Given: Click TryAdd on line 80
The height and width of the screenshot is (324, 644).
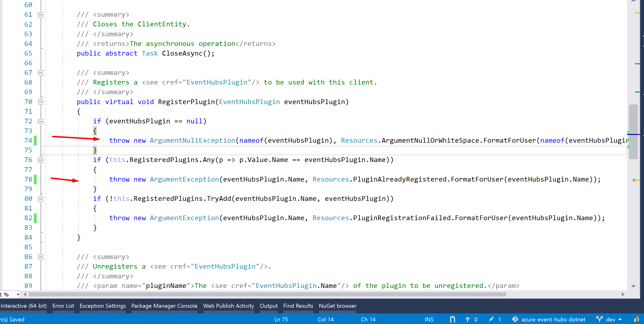Looking at the screenshot, I should pos(219,198).
